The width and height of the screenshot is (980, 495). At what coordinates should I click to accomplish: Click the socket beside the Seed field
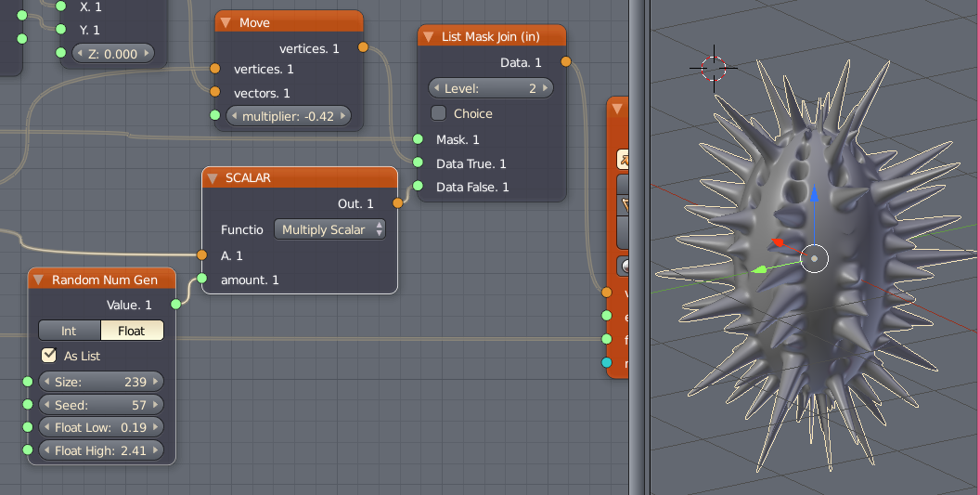(28, 404)
